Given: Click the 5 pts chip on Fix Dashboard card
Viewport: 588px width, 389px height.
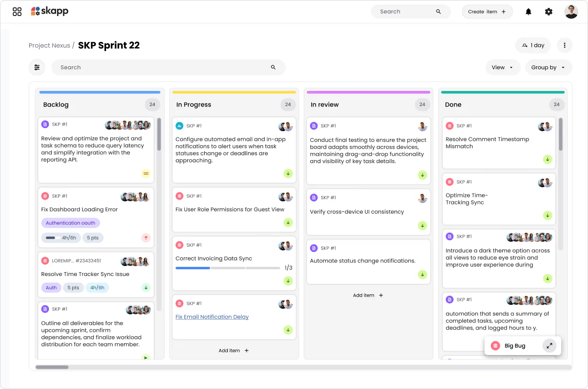Looking at the screenshot, I should point(93,238).
